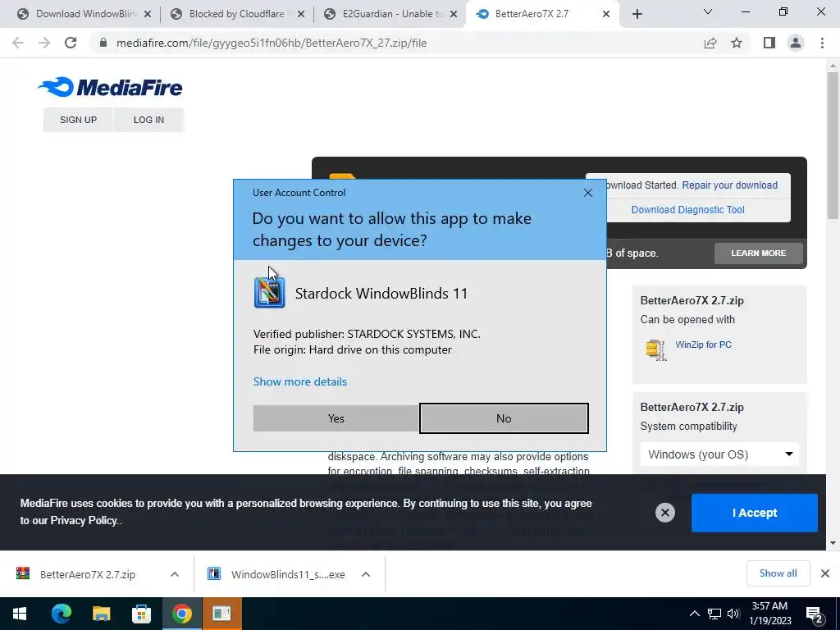The width and height of the screenshot is (840, 630).
Task: Open File Explorer from the taskbar
Action: click(101, 614)
